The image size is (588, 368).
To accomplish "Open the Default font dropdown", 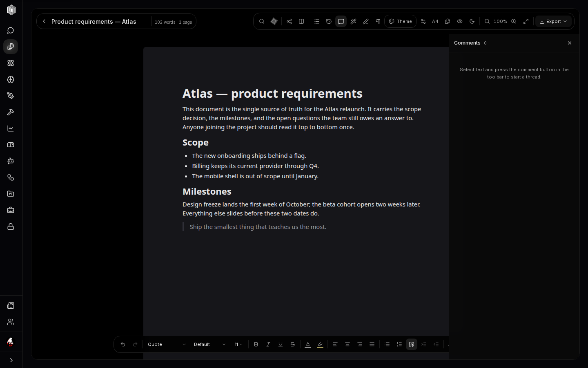I will pyautogui.click(x=209, y=344).
